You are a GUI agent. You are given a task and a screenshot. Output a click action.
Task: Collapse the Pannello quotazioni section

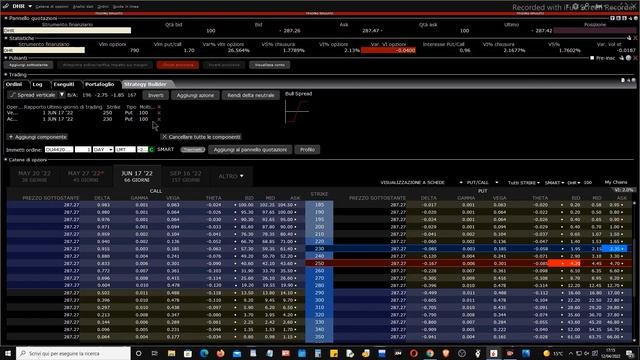[x=6, y=18]
